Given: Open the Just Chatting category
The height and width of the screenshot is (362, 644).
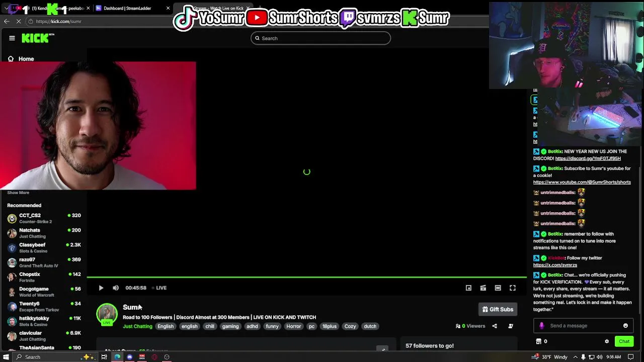Looking at the screenshot, I should 137,326.
